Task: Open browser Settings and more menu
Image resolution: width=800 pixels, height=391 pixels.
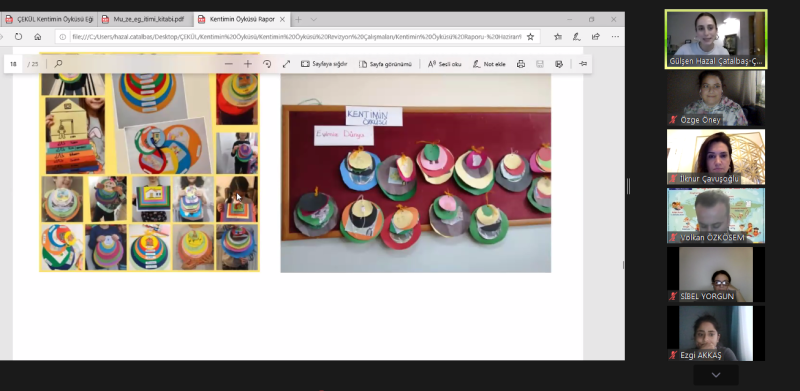Action: click(x=615, y=37)
